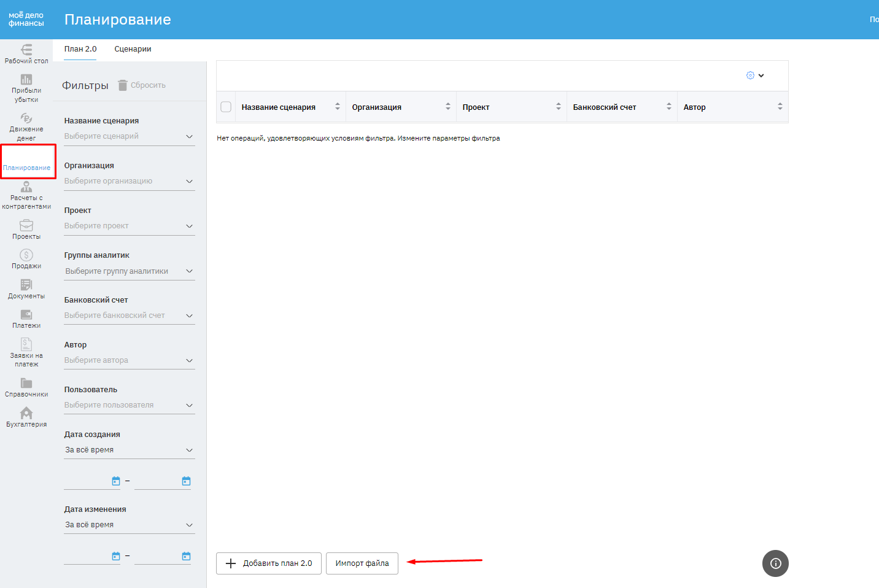Click the Фильтры panel heading
Screen dimensions: 879x588
tap(85, 85)
